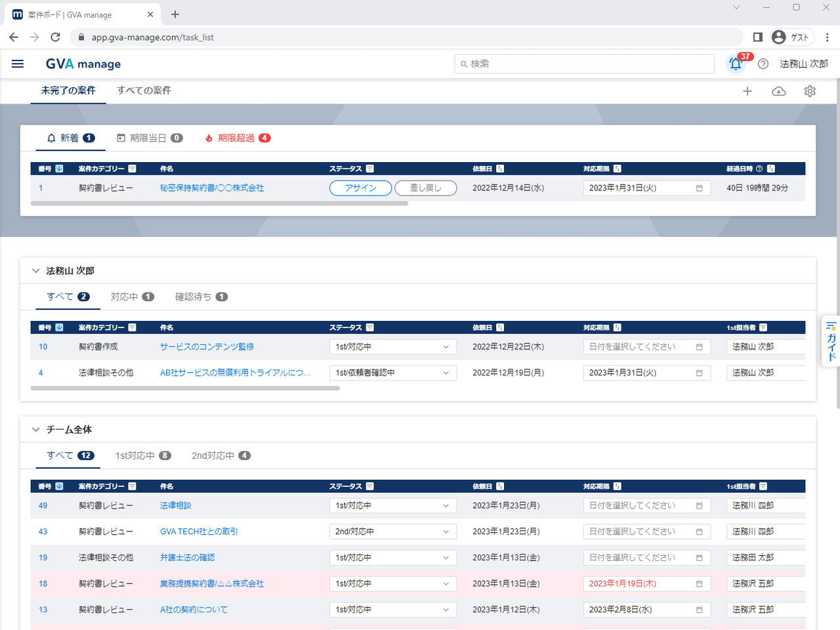Viewport: 840px width, 630px height.
Task: Select the 期限超過 tab
Action: [x=237, y=138]
